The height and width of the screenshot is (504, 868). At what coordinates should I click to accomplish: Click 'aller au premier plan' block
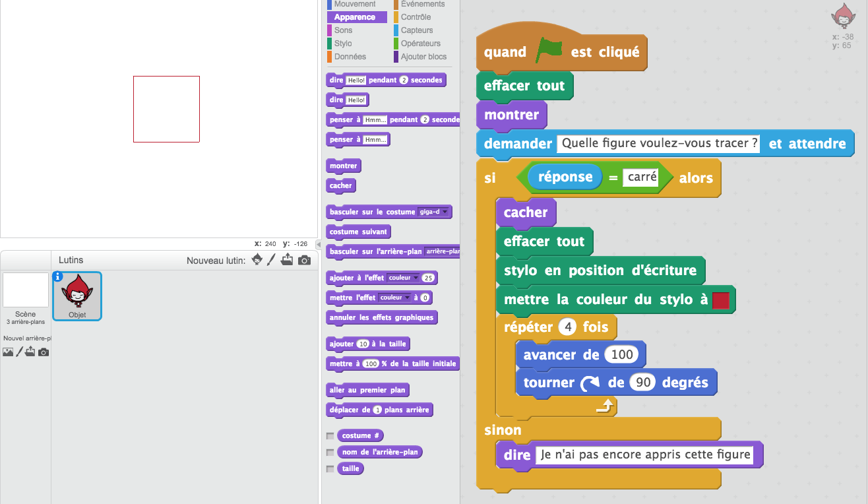coord(368,391)
